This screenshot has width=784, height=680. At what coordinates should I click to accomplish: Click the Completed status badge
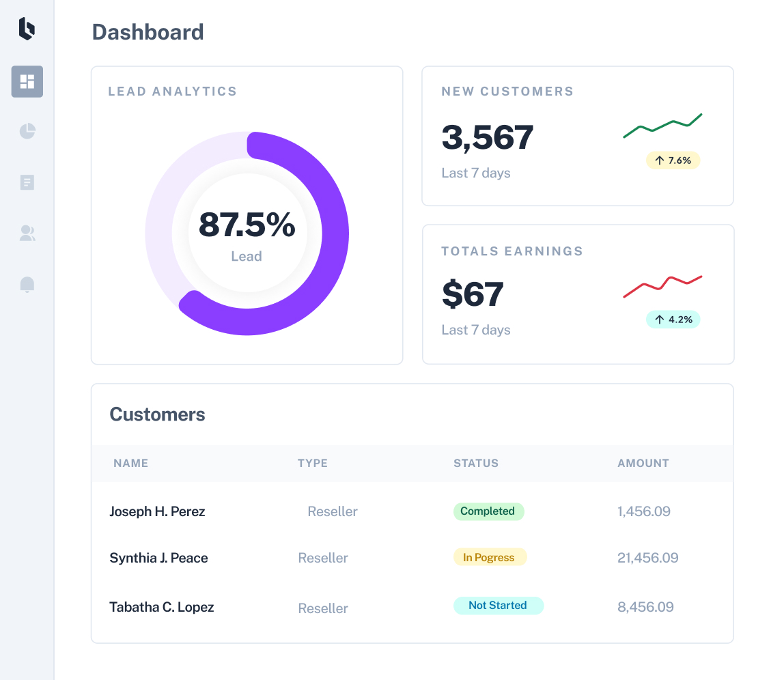click(488, 511)
